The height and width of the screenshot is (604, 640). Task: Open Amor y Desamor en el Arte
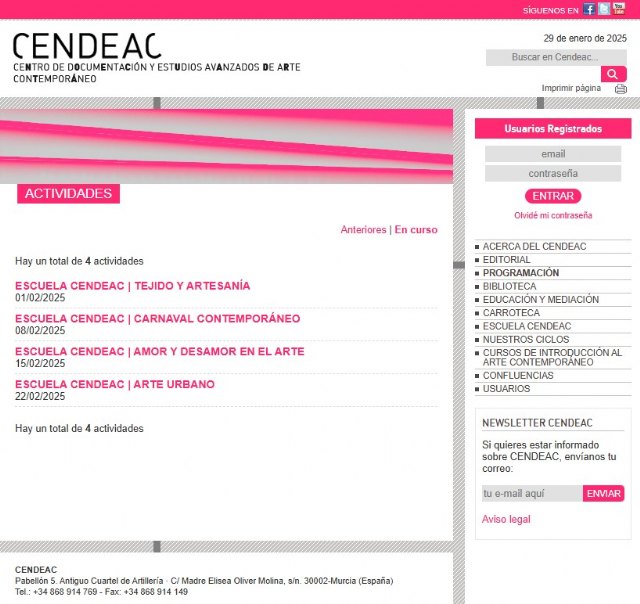159,352
